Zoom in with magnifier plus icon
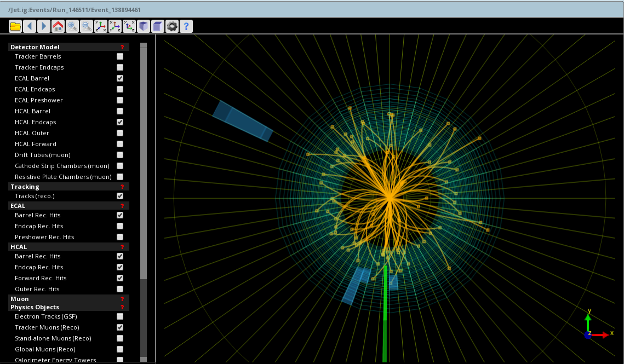The image size is (624, 364). pyautogui.click(x=72, y=26)
